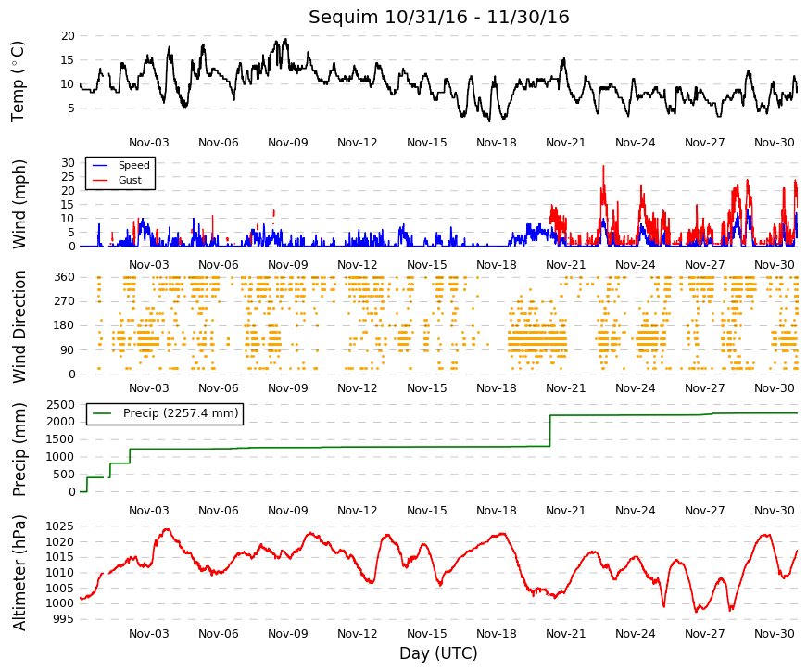Click the Altimeter (hPa) axis label
Viewport: 807px width, 672px height.
click(19, 572)
